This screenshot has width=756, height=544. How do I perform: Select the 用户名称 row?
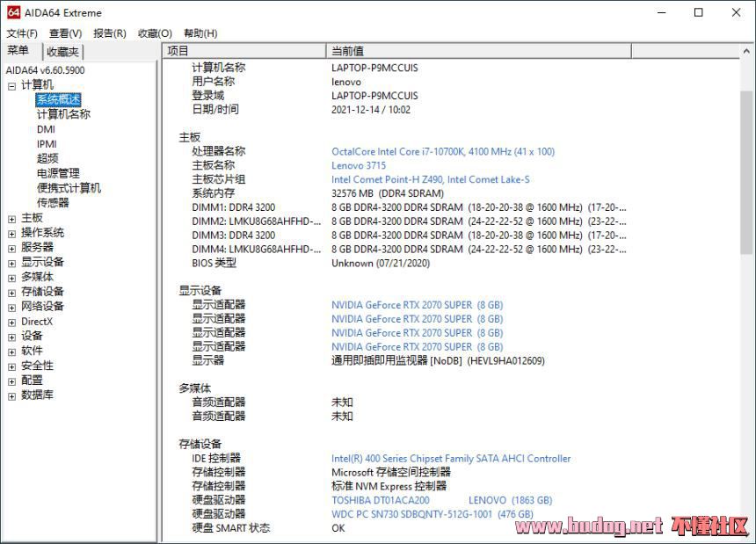coord(276,82)
